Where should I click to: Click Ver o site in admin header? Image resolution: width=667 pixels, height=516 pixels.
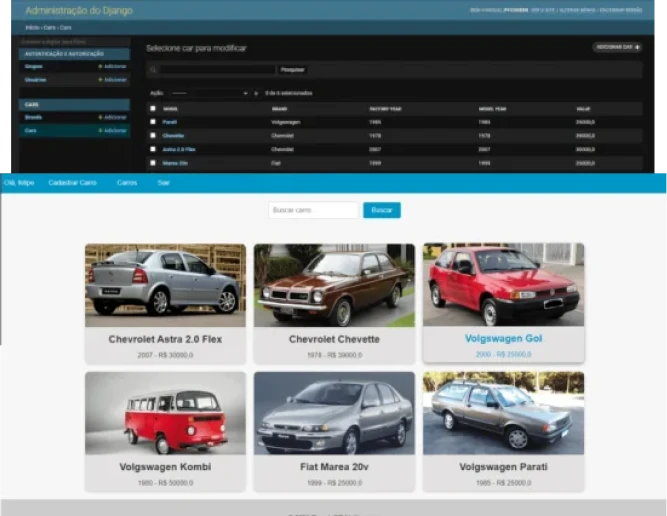pyautogui.click(x=542, y=10)
